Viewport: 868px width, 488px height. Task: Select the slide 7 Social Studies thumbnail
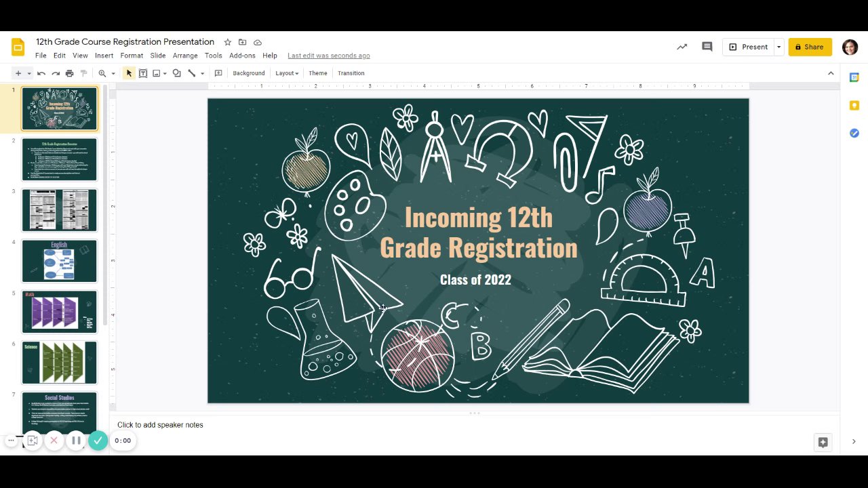[60, 412]
